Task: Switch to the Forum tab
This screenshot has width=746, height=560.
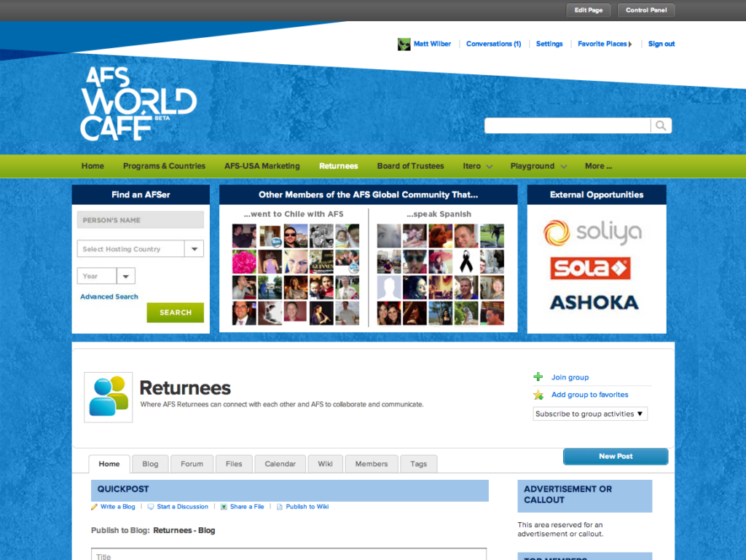Action: click(192, 464)
